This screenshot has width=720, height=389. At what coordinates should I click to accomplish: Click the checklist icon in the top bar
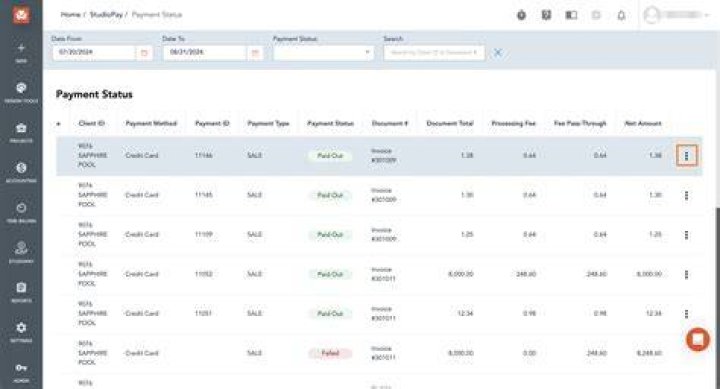click(546, 15)
